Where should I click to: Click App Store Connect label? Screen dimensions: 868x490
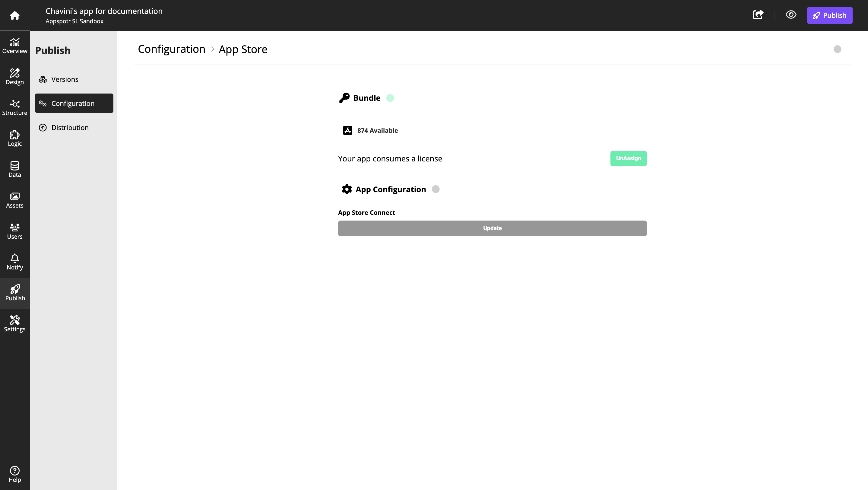click(366, 213)
